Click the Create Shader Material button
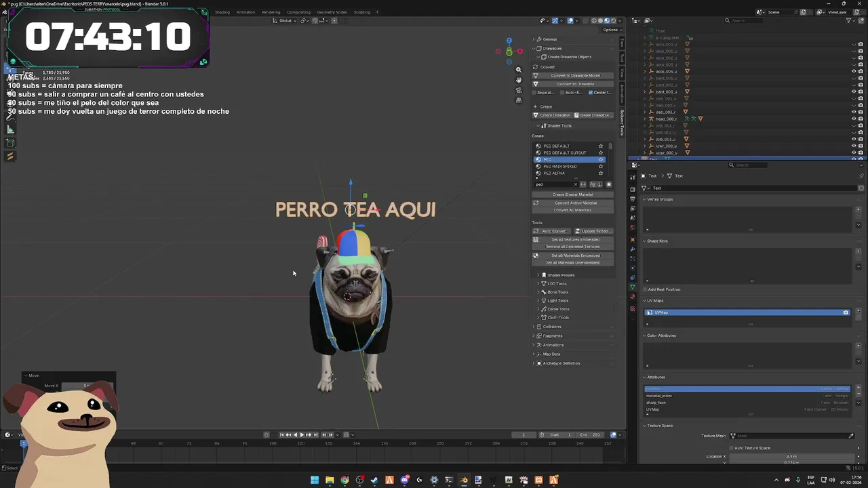Screen dimensions: 868x488 click(572, 195)
